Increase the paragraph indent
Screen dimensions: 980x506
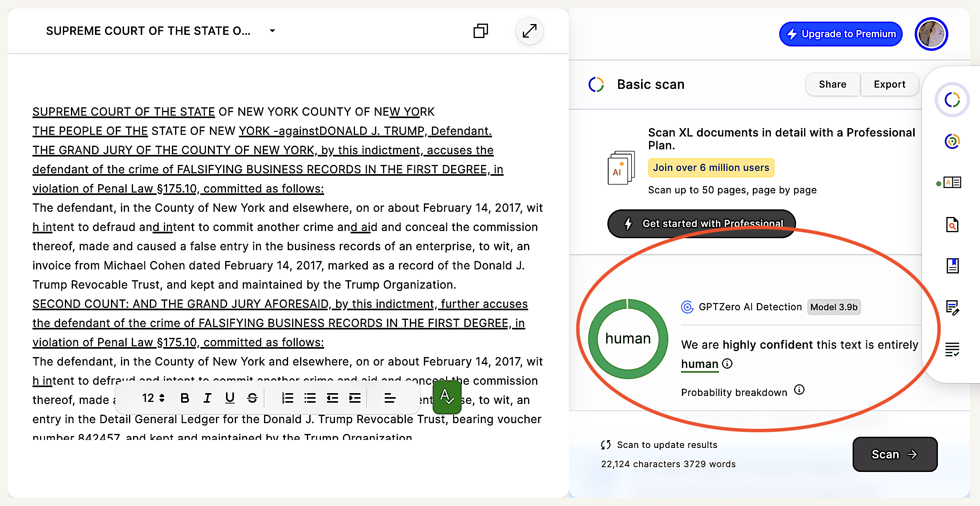click(x=355, y=398)
